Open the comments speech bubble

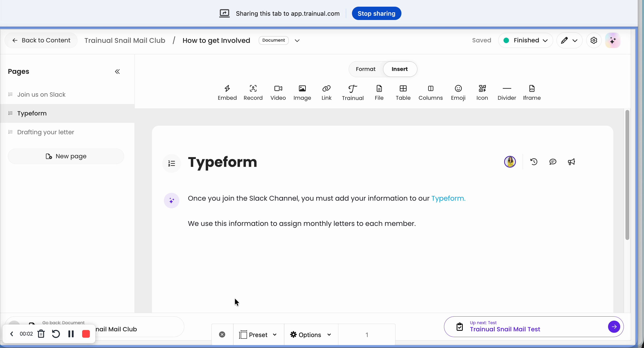(553, 162)
